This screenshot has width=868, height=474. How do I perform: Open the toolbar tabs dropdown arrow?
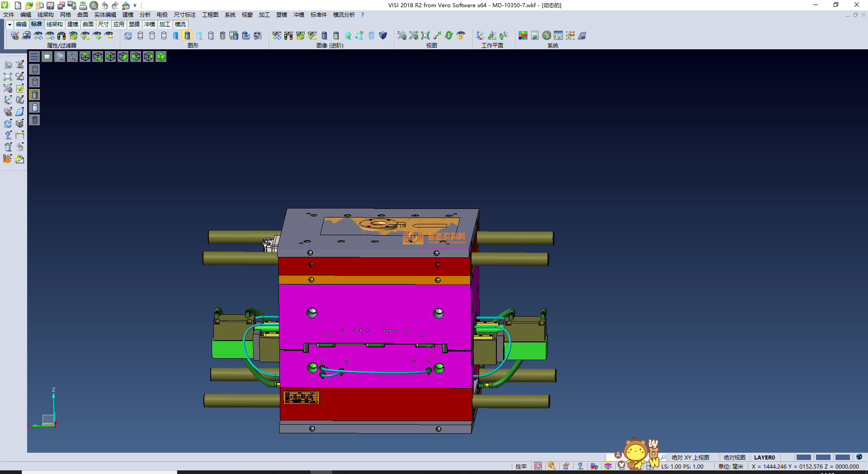9,24
